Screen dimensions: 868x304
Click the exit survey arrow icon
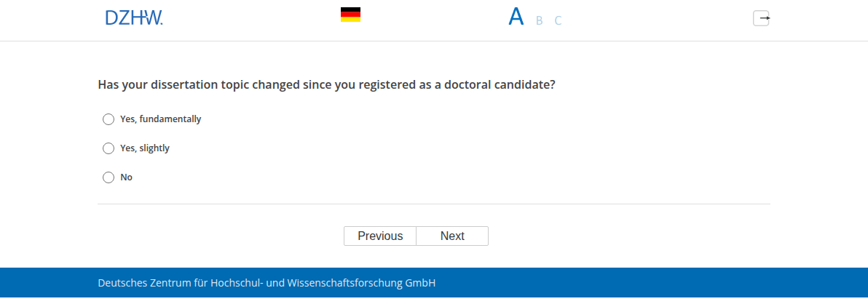coord(762,18)
